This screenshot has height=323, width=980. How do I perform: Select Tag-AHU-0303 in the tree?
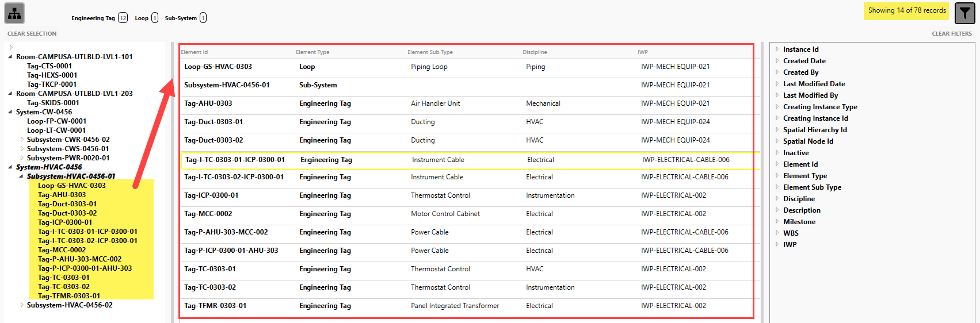point(62,195)
